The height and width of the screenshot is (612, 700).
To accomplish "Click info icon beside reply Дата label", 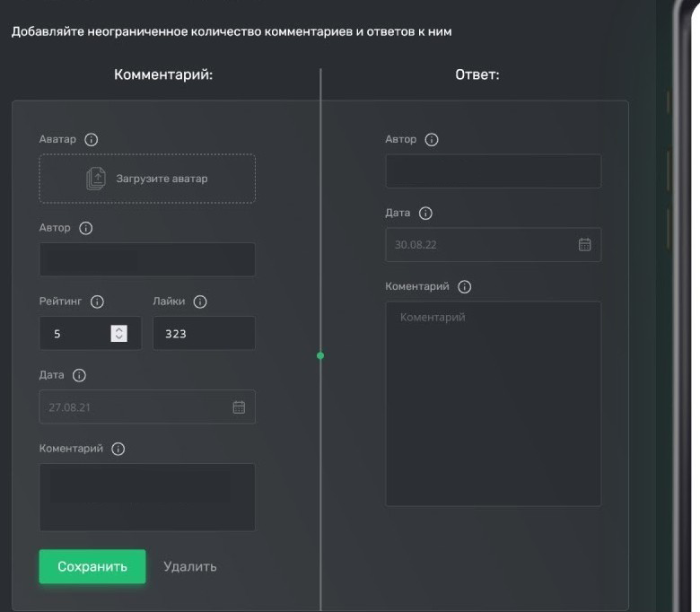I will point(425,214).
